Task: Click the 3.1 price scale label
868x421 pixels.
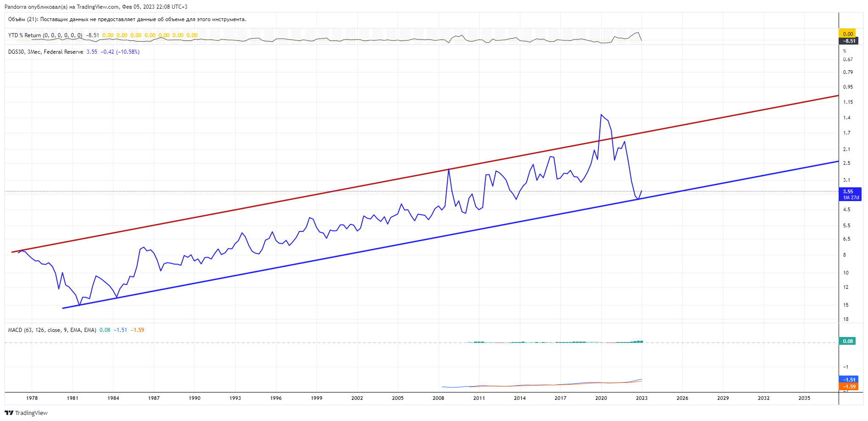Action: 846,180
